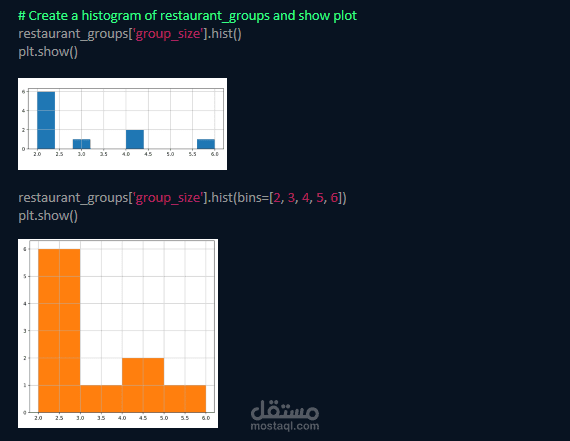Image resolution: width=570 pixels, height=441 pixels.
Task: Click the blue bar near 6.0
Action: click(206, 144)
